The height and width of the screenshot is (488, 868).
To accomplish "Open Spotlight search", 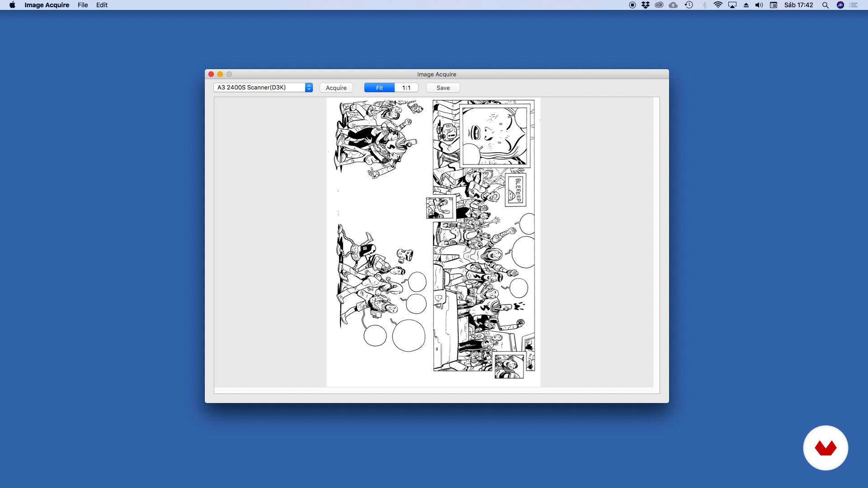I will tap(826, 5).
